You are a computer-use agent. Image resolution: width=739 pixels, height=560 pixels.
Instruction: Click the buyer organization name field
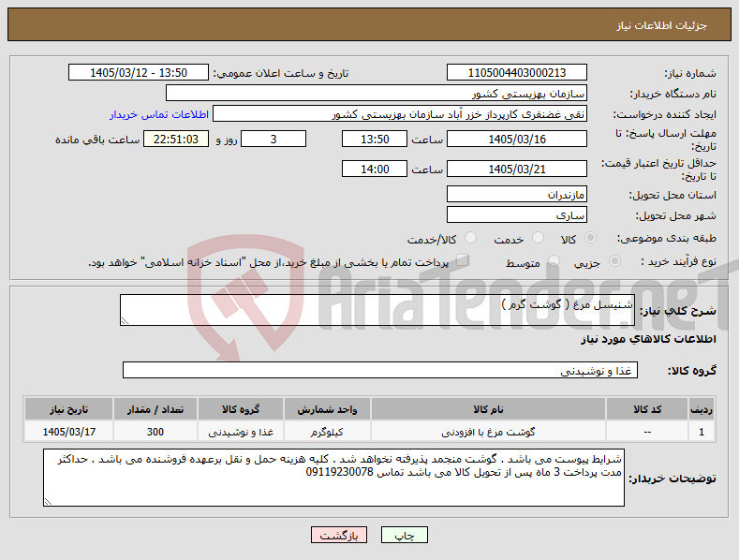tap(377, 93)
